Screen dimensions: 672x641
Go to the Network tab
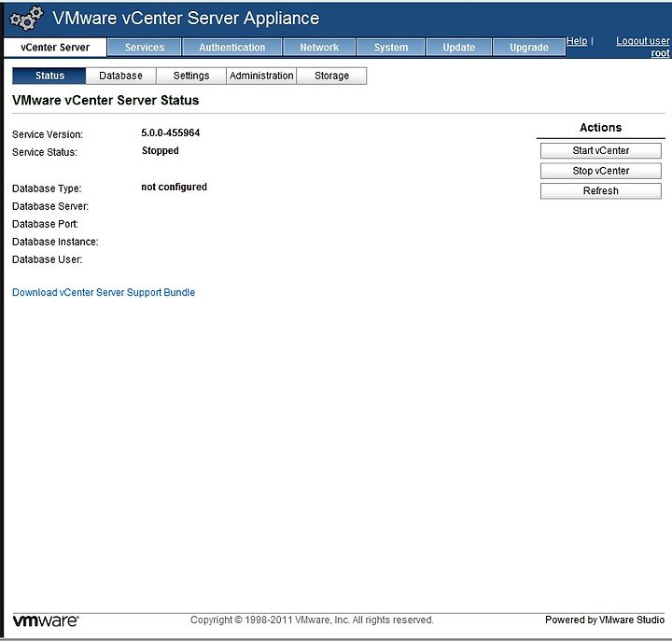click(319, 48)
